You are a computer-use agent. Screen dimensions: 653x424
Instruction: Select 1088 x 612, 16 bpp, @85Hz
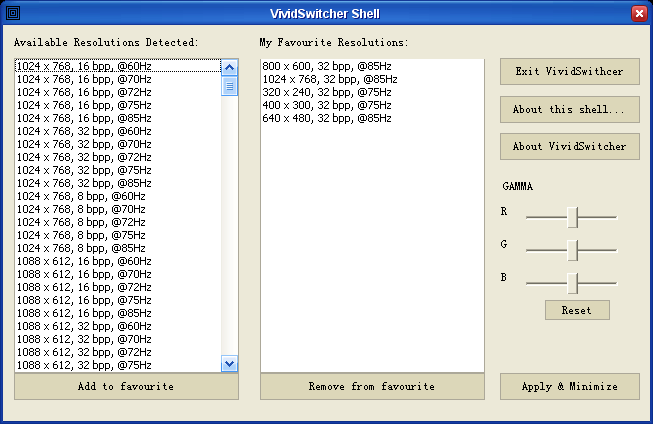(x=118, y=313)
